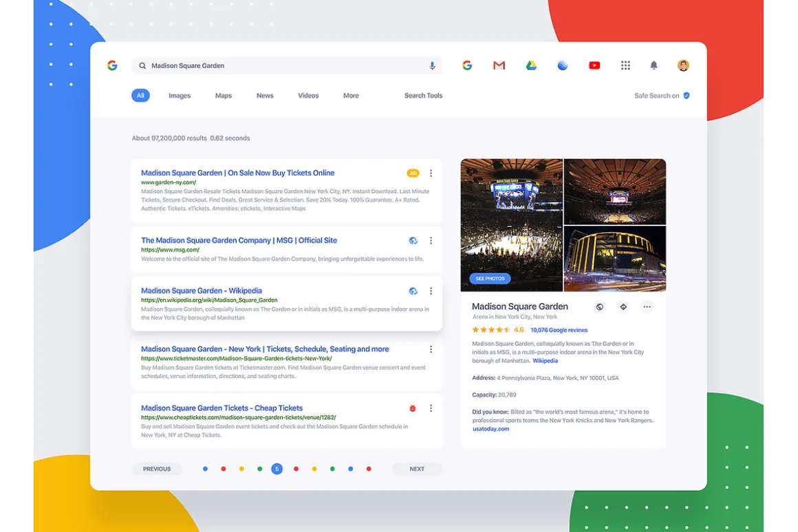The width and height of the screenshot is (798, 532).
Task: Expand the More menu
Action: pyautogui.click(x=351, y=96)
